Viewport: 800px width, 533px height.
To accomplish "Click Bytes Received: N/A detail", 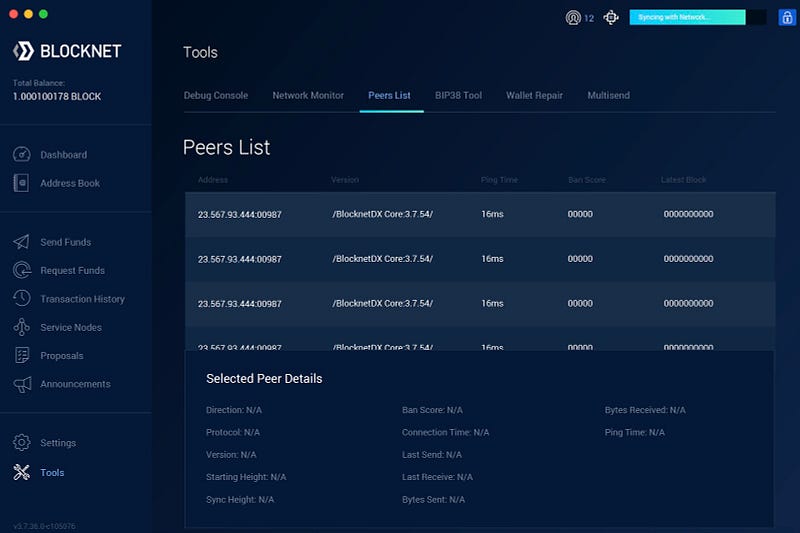I will pos(645,410).
